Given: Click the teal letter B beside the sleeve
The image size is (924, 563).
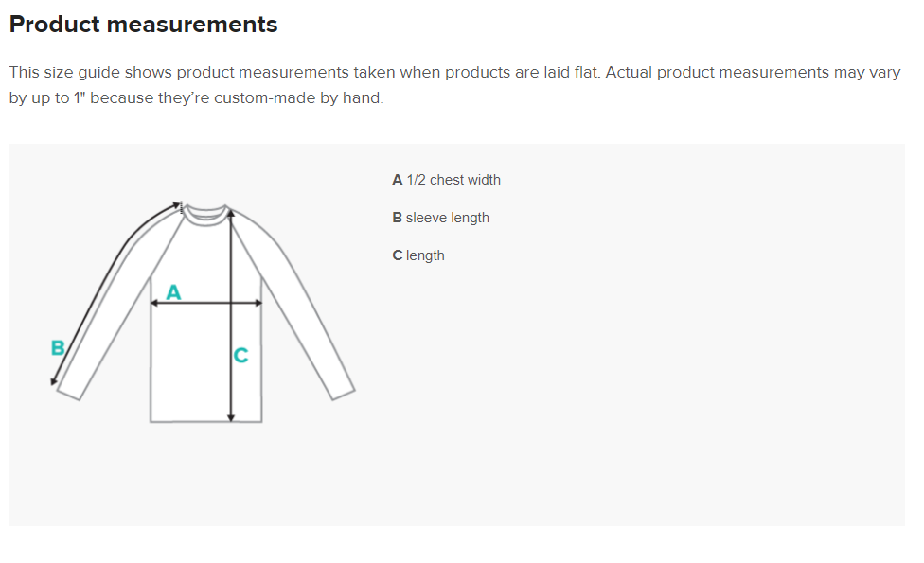Looking at the screenshot, I should (57, 347).
